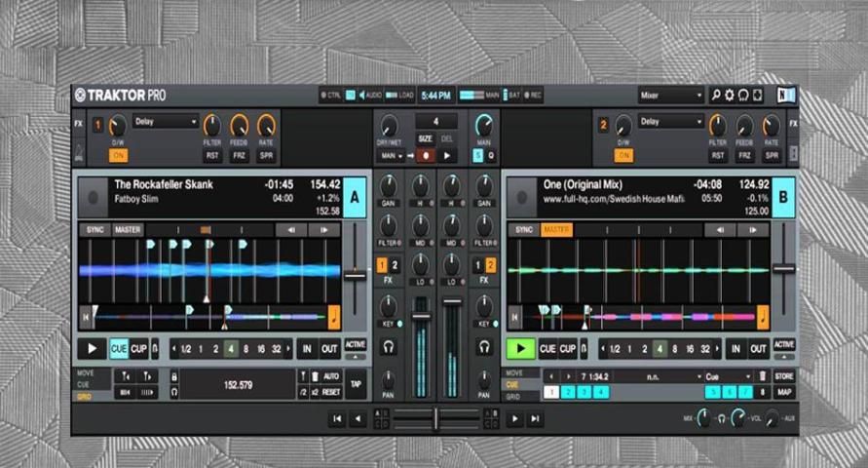The image size is (868, 468).
Task: Click the TAP tempo button
Action: [x=356, y=383]
